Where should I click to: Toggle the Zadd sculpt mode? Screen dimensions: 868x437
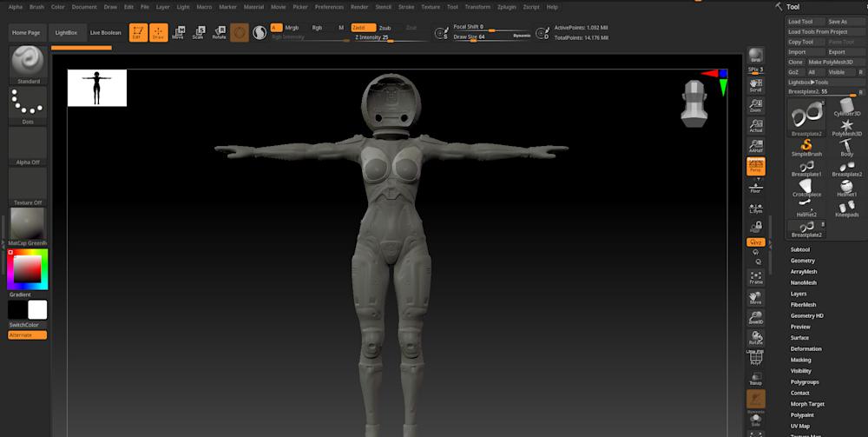tap(364, 28)
